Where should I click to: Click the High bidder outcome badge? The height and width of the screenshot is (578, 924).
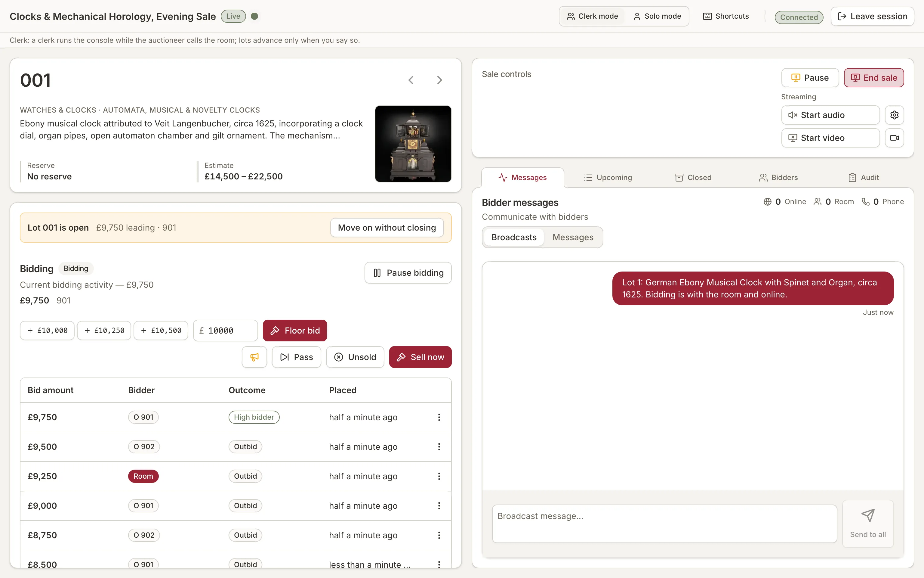click(x=254, y=417)
